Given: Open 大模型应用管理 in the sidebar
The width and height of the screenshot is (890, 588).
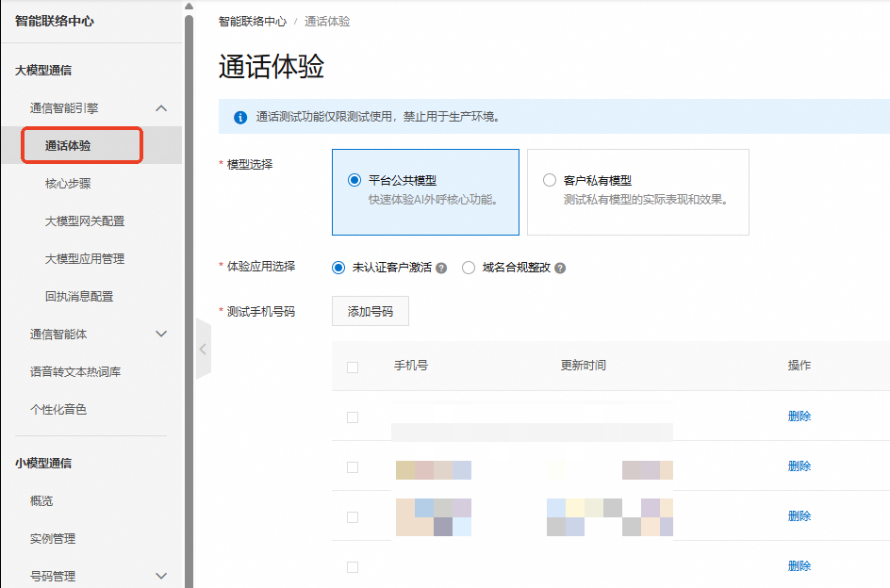Looking at the screenshot, I should tap(85, 259).
